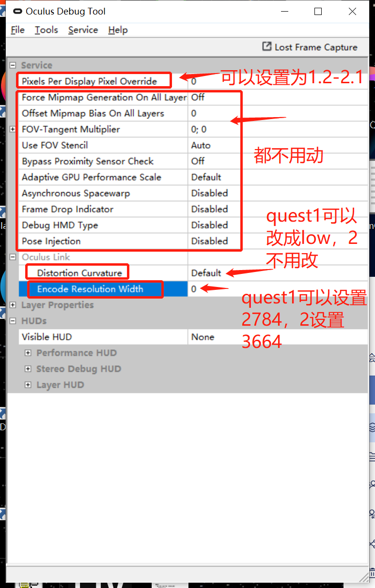Collapse the Service section
The image size is (375, 588).
pos(13,65)
